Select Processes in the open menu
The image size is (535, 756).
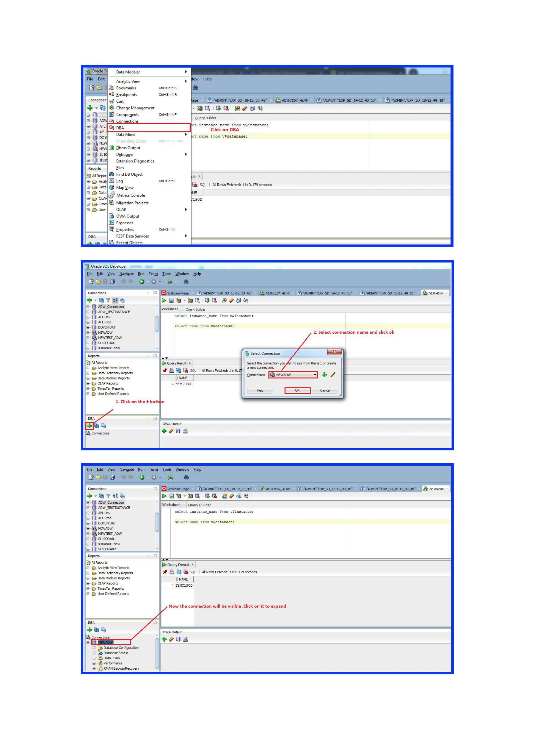point(149,223)
